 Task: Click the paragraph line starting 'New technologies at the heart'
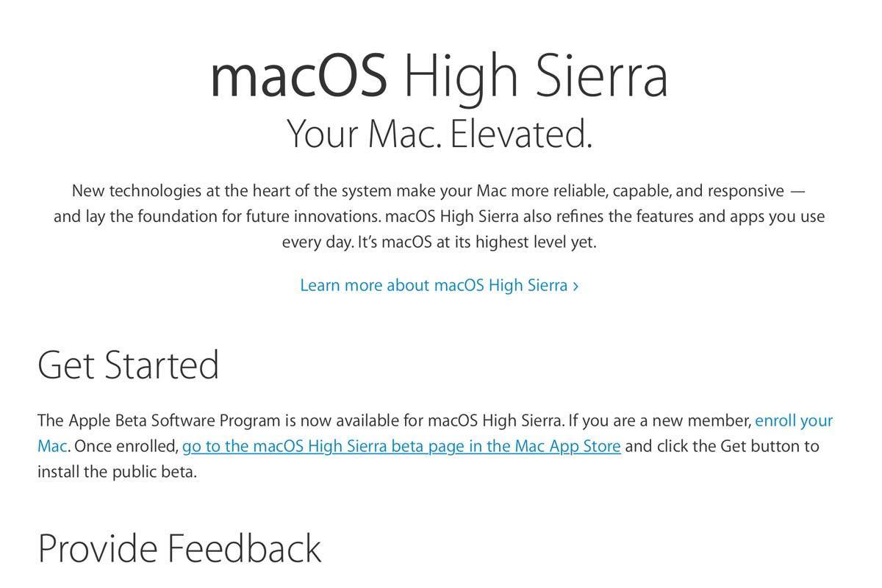tap(439, 191)
